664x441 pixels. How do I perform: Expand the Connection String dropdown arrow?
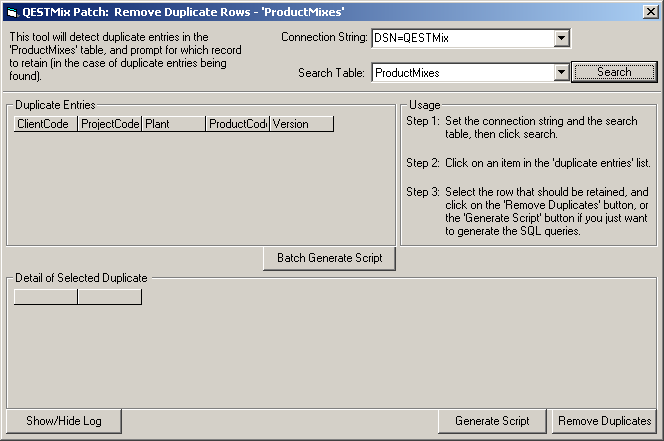(561, 38)
